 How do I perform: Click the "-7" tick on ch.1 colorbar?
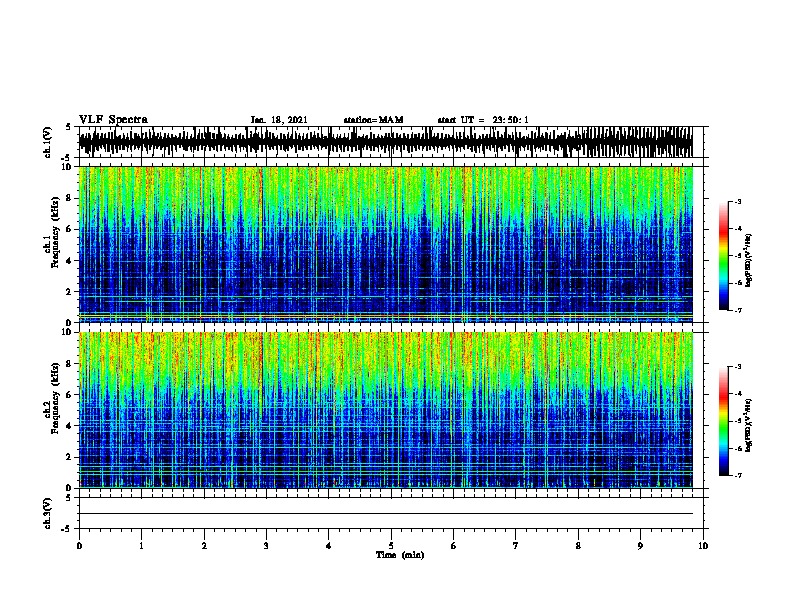737,310
